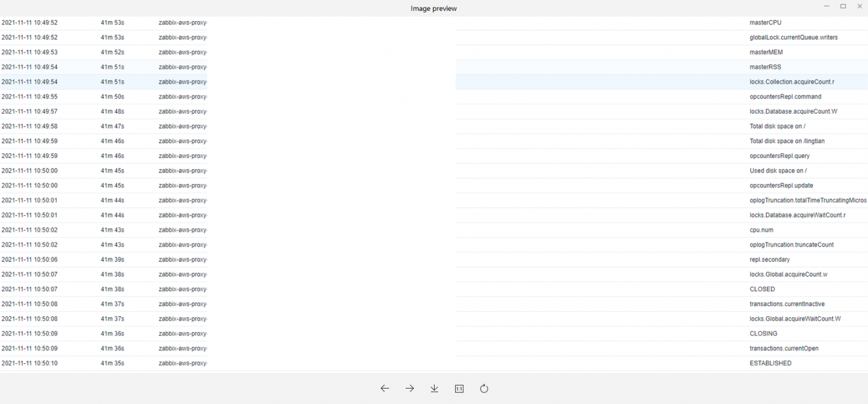Click the 'ESTABLISHED' item name
The image size is (868, 404).
point(770,363)
